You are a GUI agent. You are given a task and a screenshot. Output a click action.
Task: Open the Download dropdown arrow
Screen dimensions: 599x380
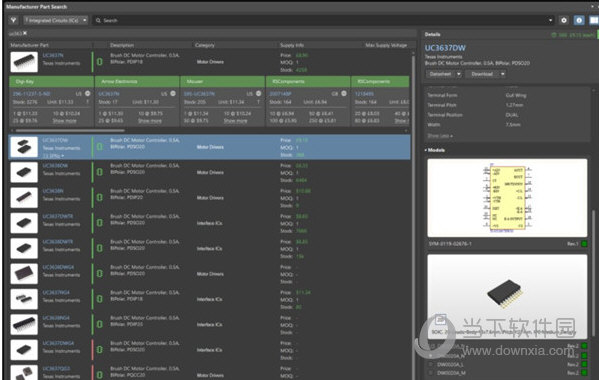pyautogui.click(x=503, y=74)
